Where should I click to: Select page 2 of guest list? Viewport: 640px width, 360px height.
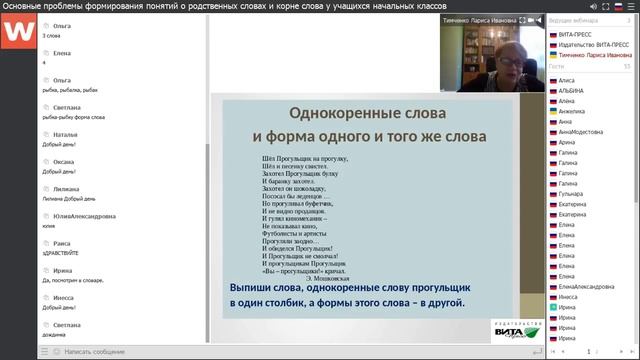[597, 351]
